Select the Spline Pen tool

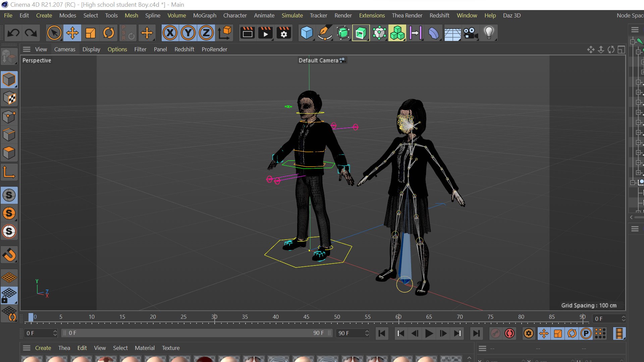click(x=325, y=33)
